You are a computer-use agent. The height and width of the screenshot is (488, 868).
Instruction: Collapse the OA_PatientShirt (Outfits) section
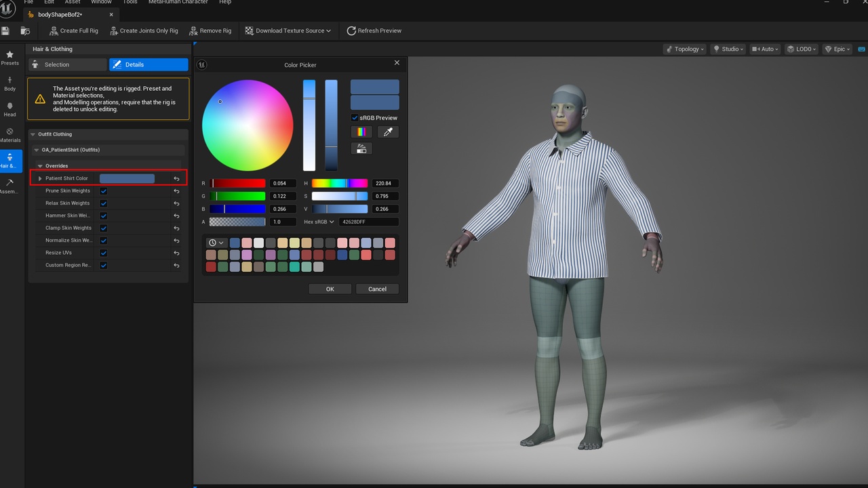click(37, 150)
